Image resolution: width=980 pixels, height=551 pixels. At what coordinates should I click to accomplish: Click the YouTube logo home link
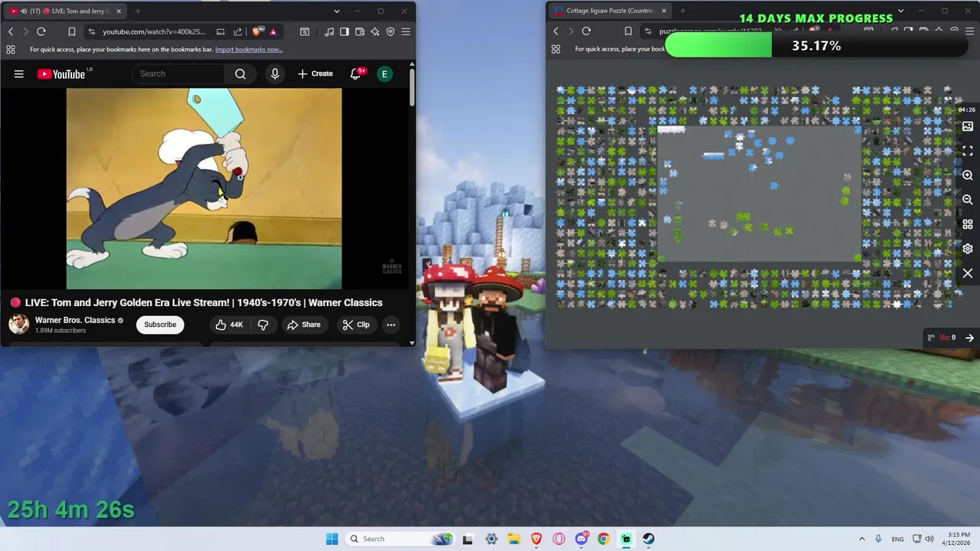pos(60,74)
